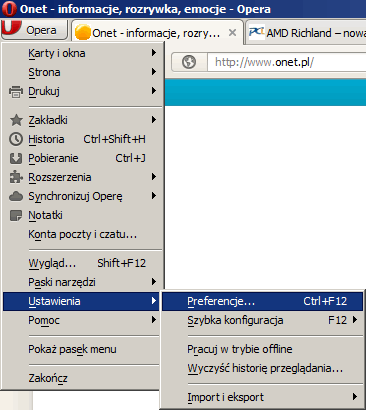Expand the Synchronizuj Operę submenu arrow

coord(154,196)
